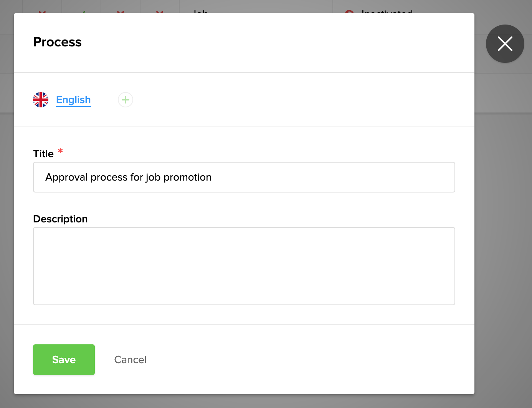The image size is (532, 408).
Task: Focus the Description text area
Action: (244, 266)
